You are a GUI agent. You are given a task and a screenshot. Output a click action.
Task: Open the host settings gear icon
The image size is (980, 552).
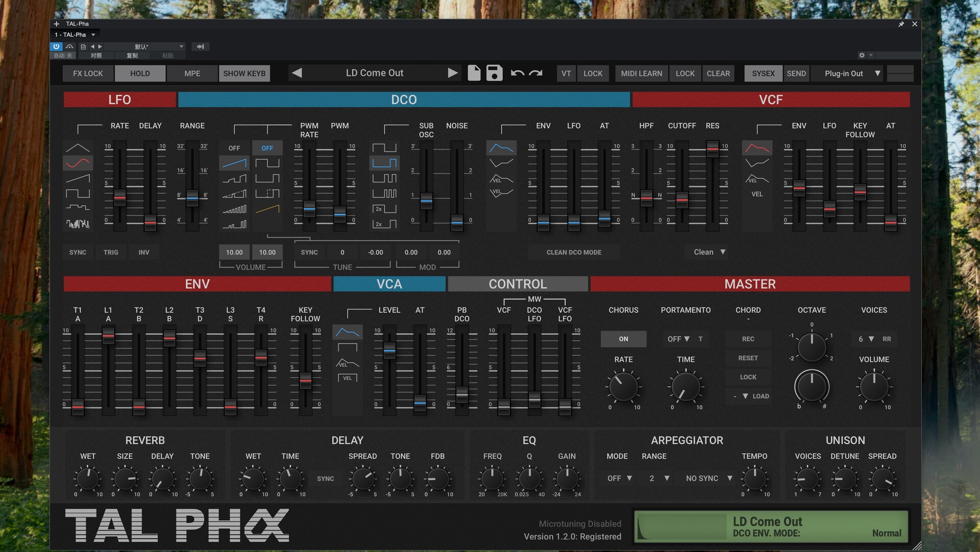point(862,55)
